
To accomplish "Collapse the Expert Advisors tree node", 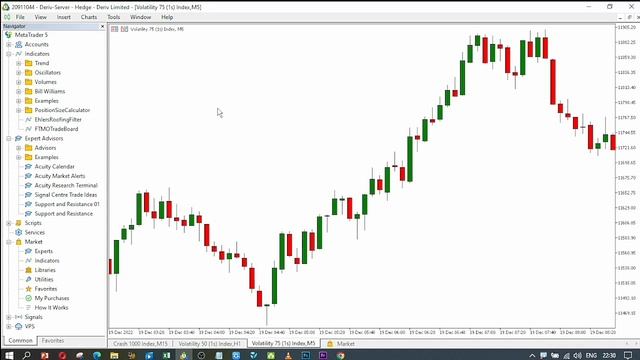I will pos(9,138).
